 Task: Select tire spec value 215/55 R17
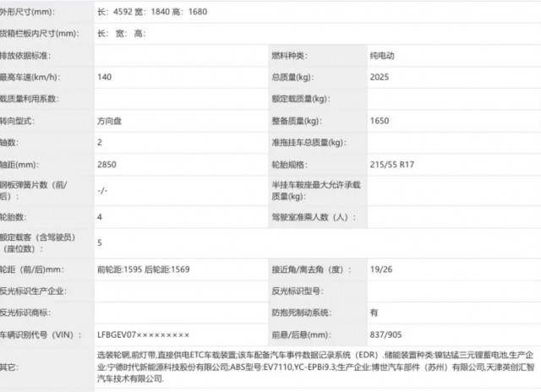coord(392,165)
